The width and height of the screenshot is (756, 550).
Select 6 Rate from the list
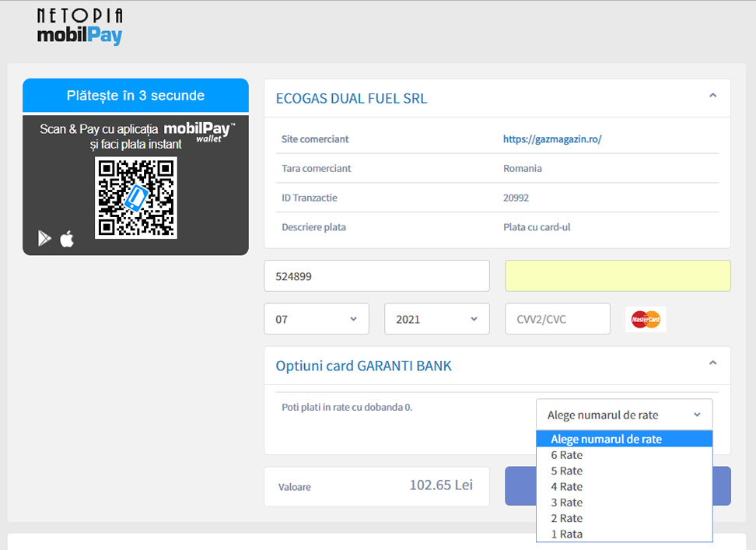[566, 455]
